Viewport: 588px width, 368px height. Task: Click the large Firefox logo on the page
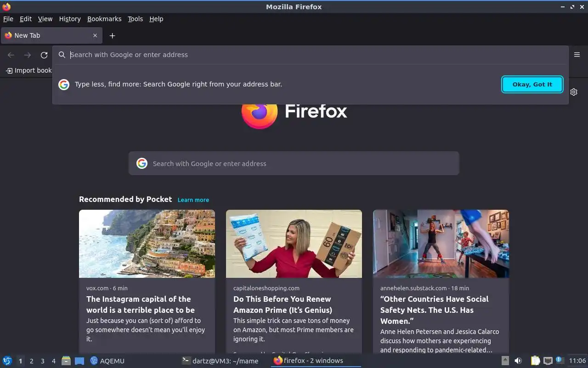pos(260,113)
